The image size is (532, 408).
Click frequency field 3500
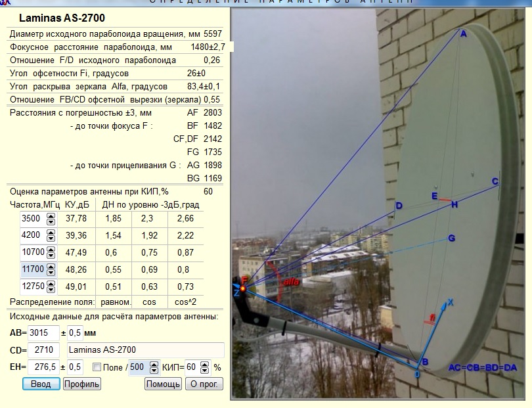(33, 219)
